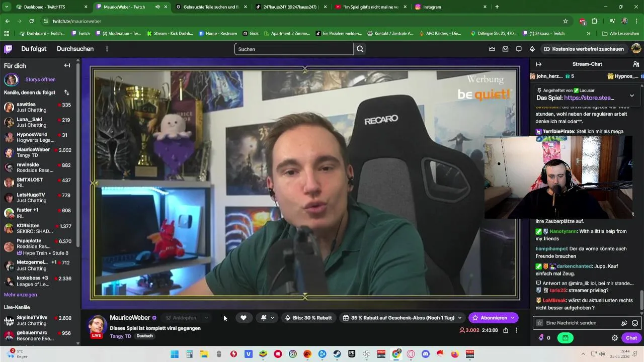Open the Du folgst navigation item

(x=34, y=49)
